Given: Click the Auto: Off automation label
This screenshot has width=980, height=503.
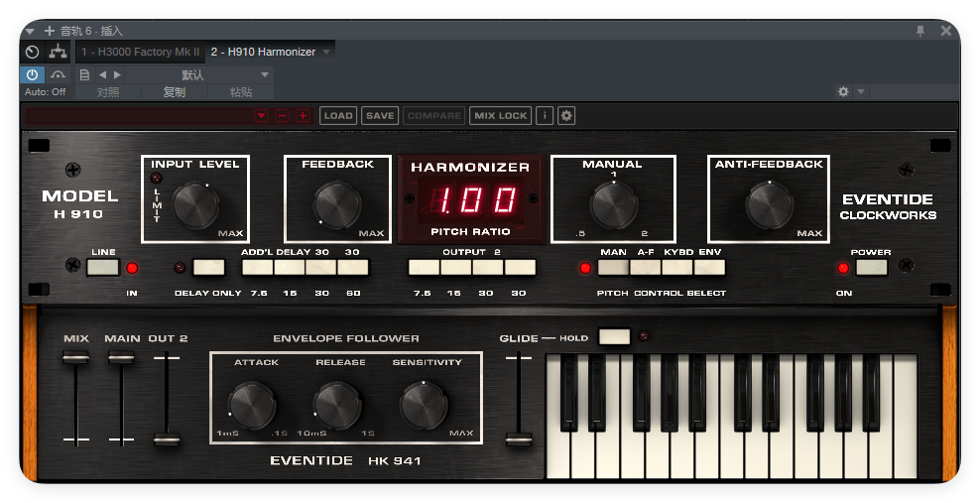Looking at the screenshot, I should pos(45,92).
